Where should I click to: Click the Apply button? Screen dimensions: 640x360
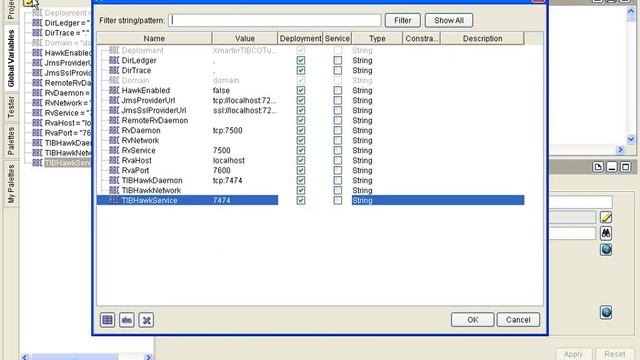(x=573, y=354)
